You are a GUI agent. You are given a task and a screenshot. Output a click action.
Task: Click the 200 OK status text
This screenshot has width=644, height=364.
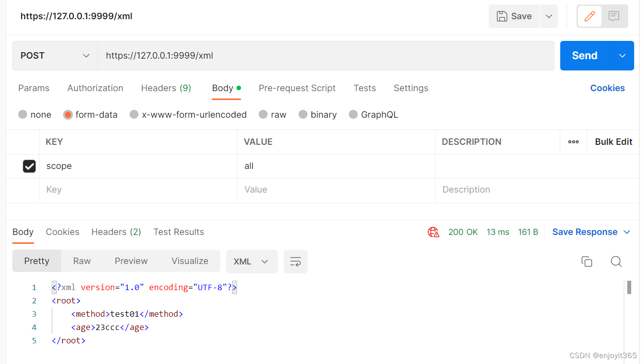[463, 232]
